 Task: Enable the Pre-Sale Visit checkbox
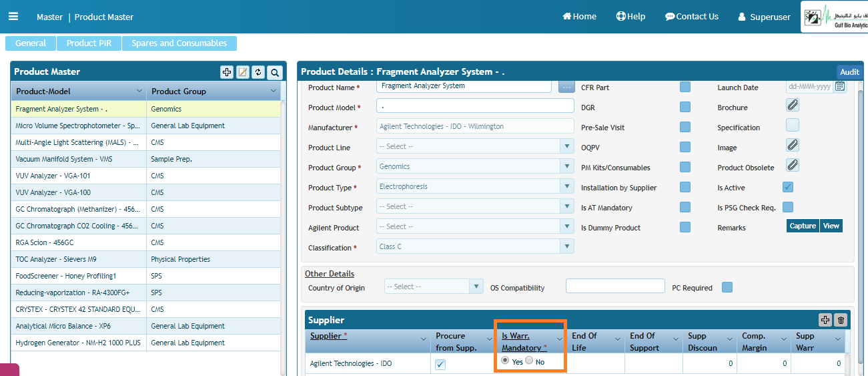[685, 127]
